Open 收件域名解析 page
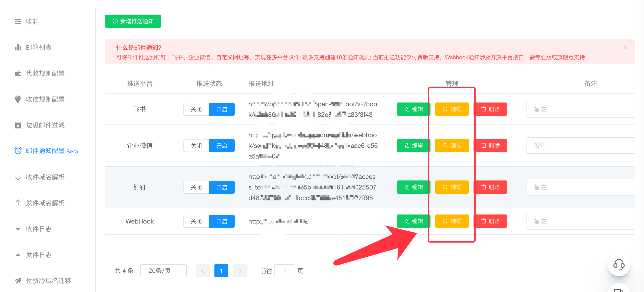Screen dimensions: 644x292 click(x=40, y=177)
